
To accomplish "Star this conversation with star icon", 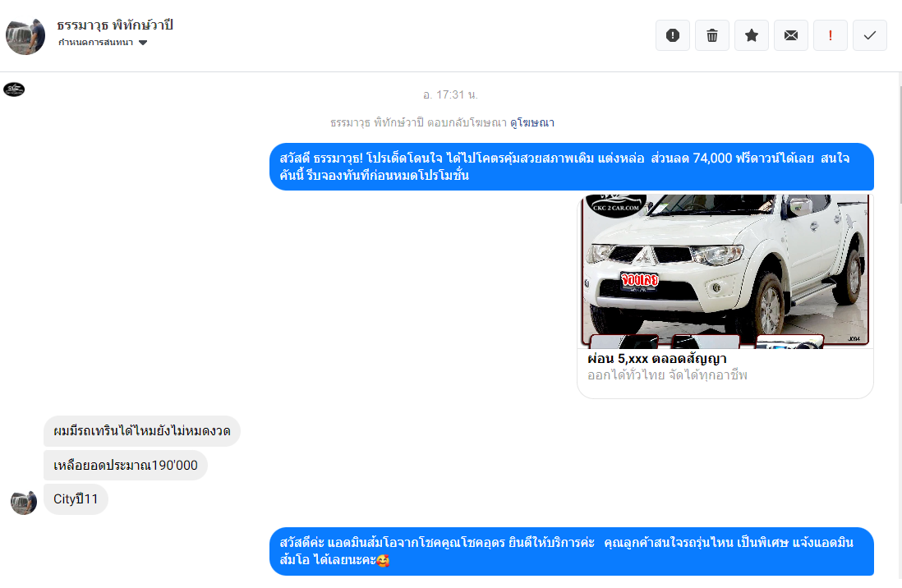I will click(x=752, y=35).
